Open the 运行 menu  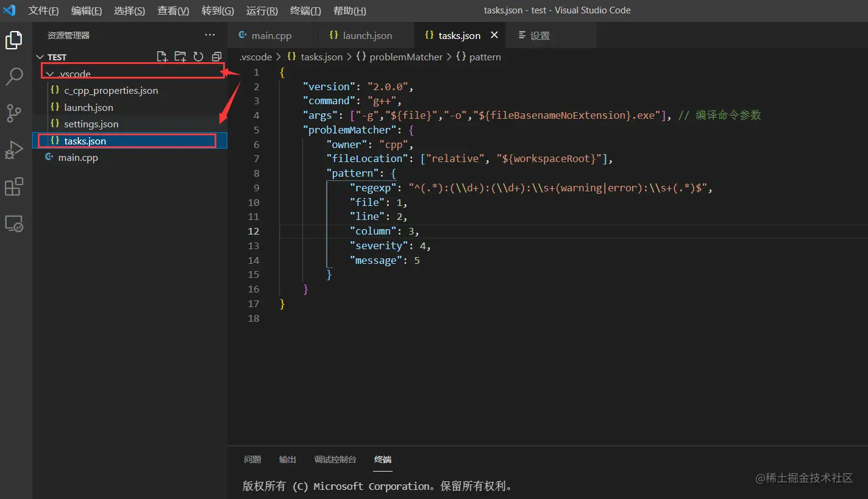coord(261,10)
